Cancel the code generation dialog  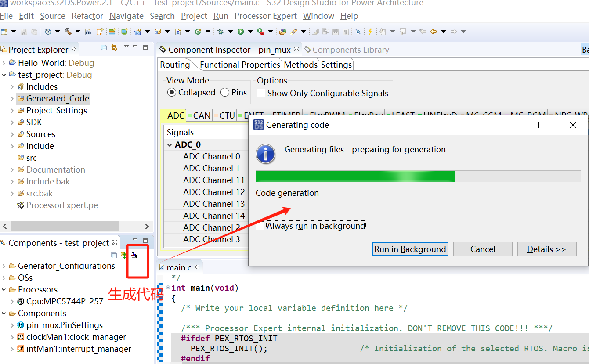coord(483,249)
